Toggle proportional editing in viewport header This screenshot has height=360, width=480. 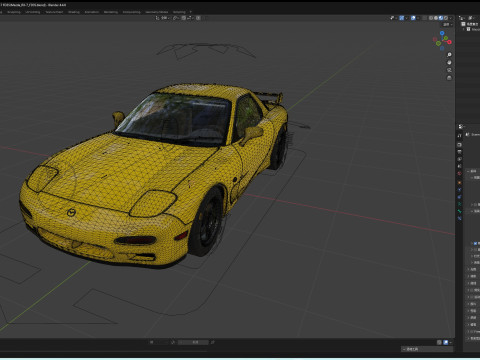pos(198,18)
